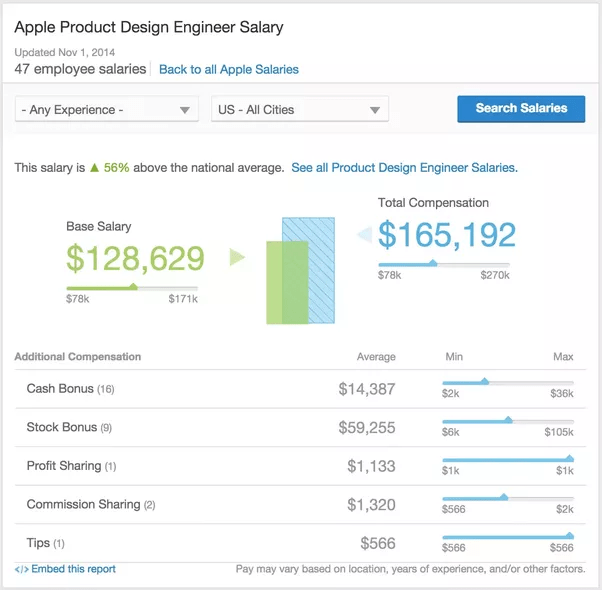The width and height of the screenshot is (602, 590).
Task: Click the Base Salary range slider marker
Action: point(133,286)
